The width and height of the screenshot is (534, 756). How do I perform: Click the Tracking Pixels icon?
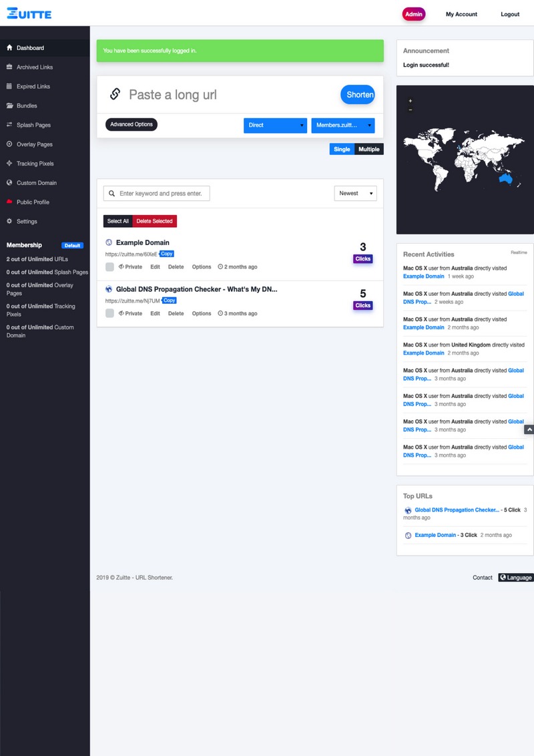9,164
